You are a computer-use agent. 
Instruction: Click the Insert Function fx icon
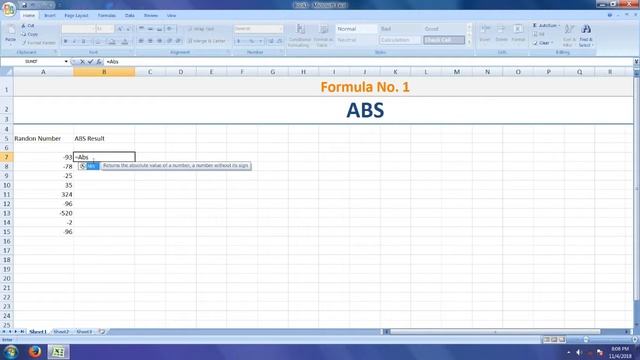pos(99,62)
